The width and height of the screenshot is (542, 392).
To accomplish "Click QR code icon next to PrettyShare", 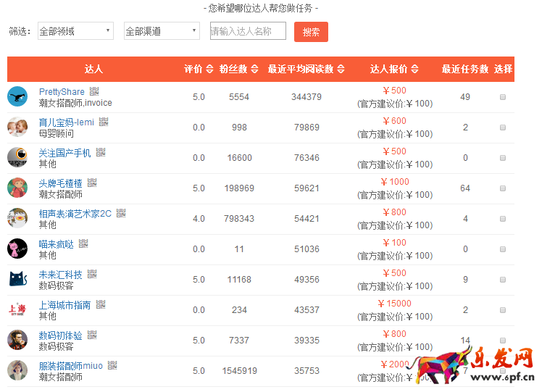I will tap(93, 91).
